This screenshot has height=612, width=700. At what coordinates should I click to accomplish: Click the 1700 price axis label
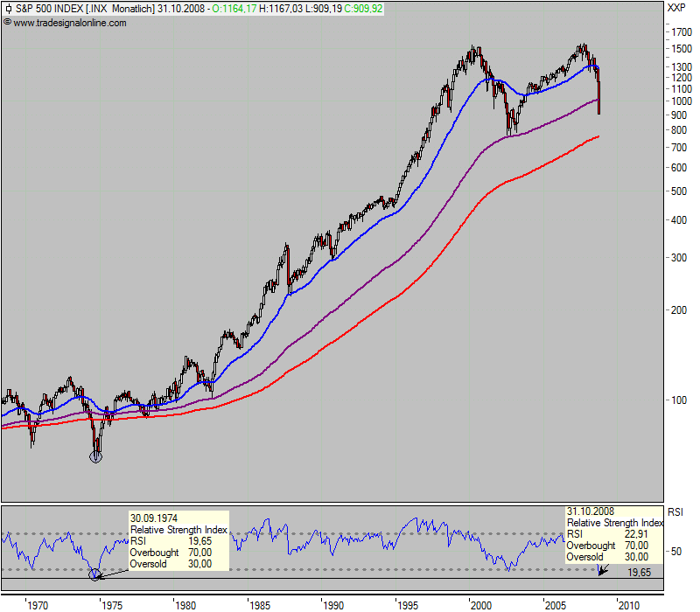[682, 32]
